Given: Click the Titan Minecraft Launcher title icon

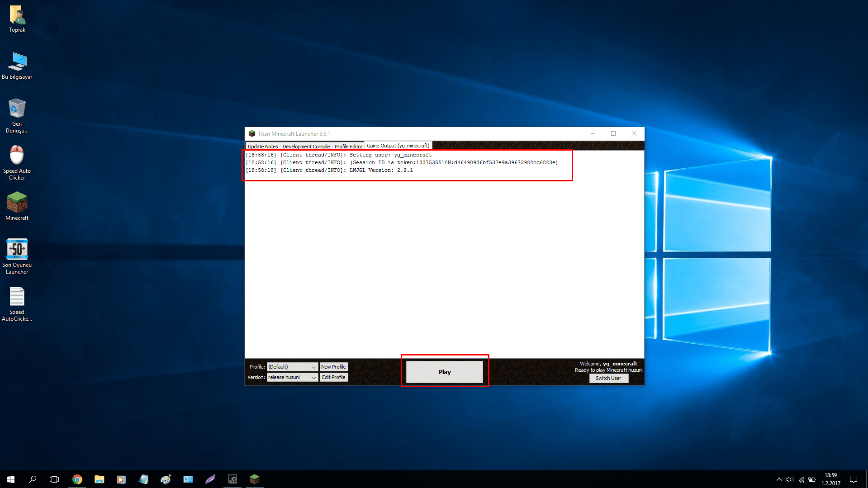Looking at the screenshot, I should coord(252,134).
